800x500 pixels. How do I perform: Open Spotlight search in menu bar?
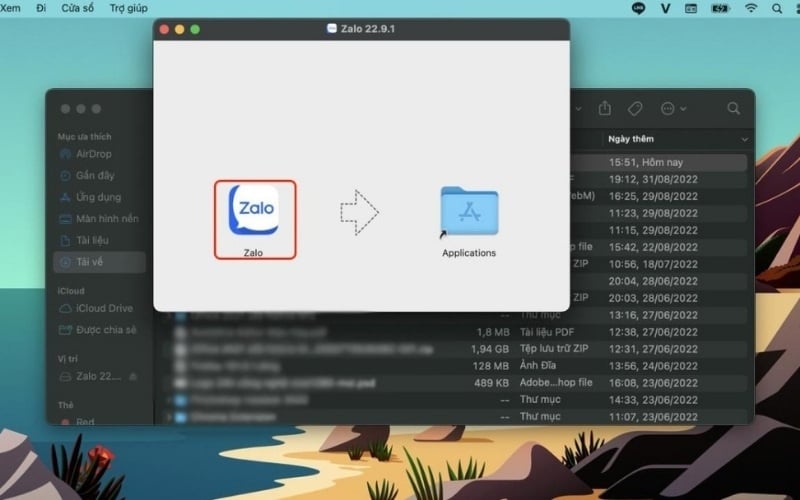777,8
